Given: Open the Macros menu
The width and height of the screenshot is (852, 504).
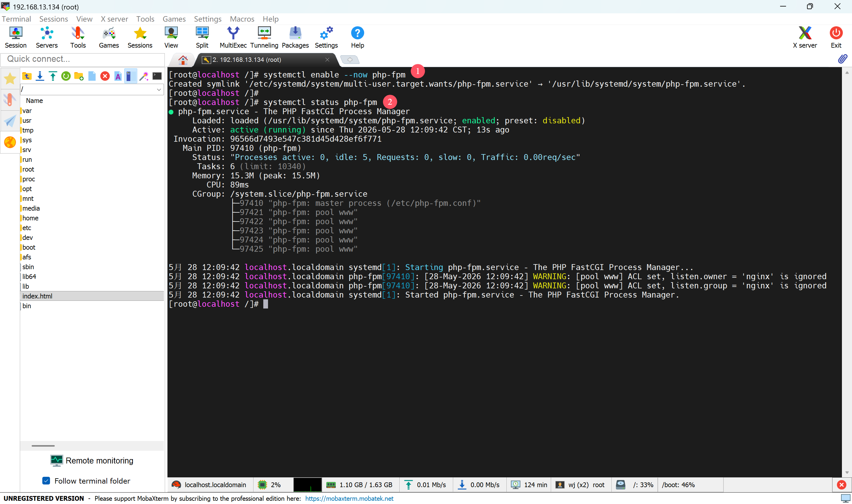Looking at the screenshot, I should tap(242, 19).
